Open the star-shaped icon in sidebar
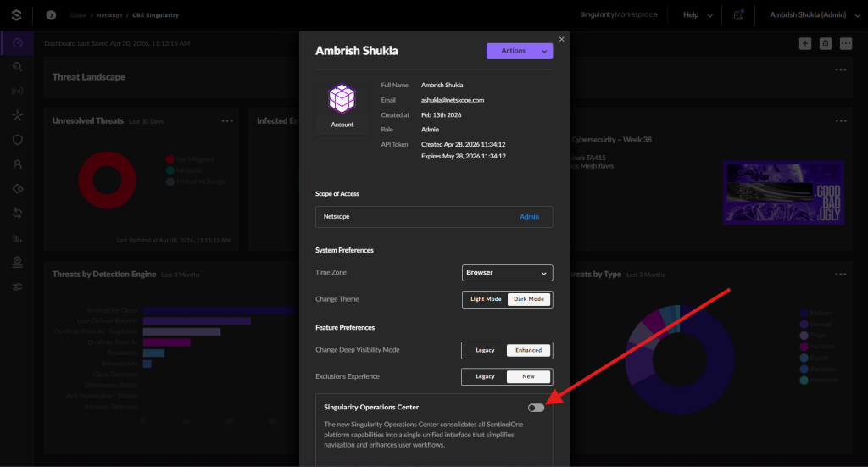The image size is (868, 467). [x=17, y=115]
